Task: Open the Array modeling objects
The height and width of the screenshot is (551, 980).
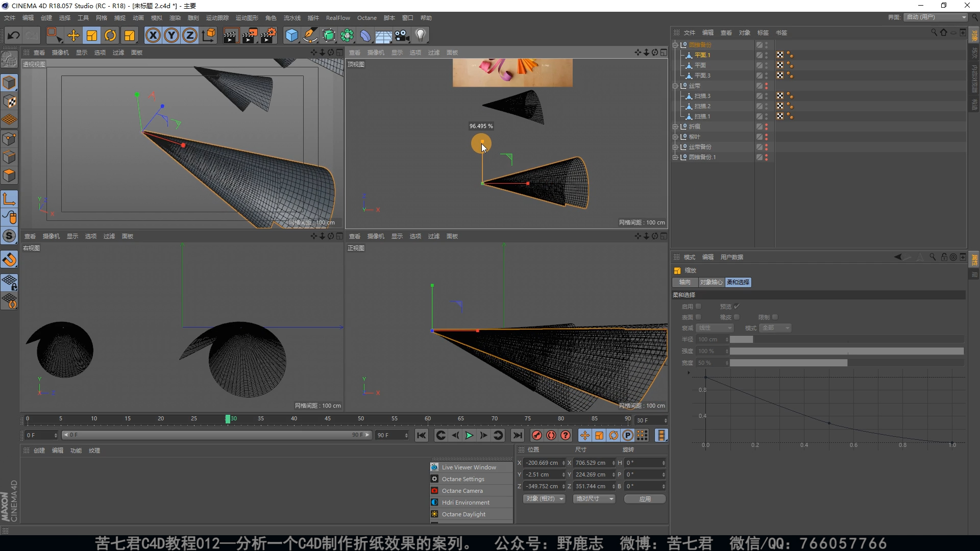Action: [347, 35]
